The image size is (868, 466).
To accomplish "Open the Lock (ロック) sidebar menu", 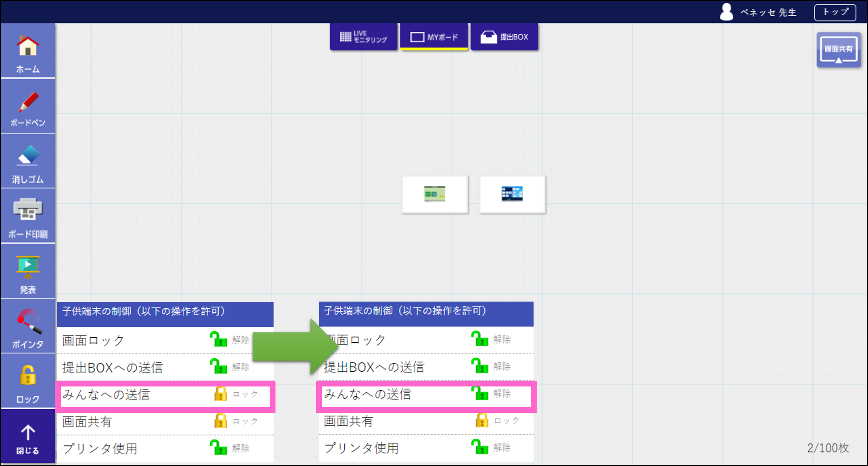I will click(28, 382).
